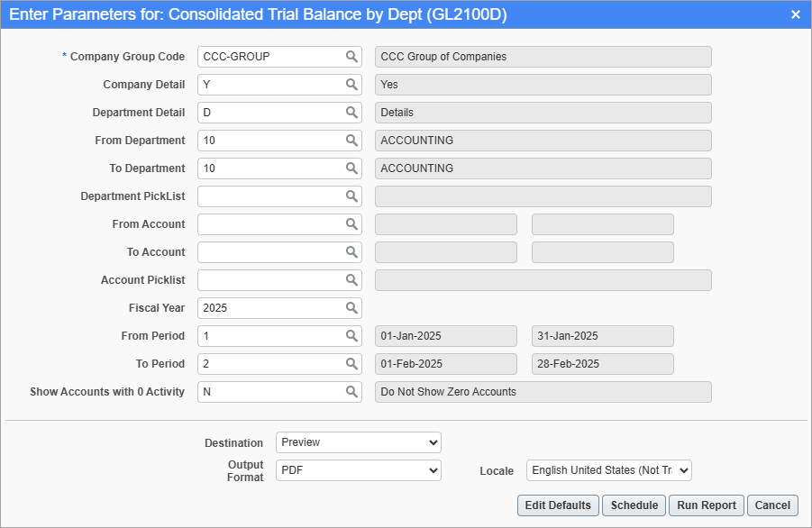The image size is (812, 528).
Task: Open the Account Picklist lookup
Action: tap(351, 279)
